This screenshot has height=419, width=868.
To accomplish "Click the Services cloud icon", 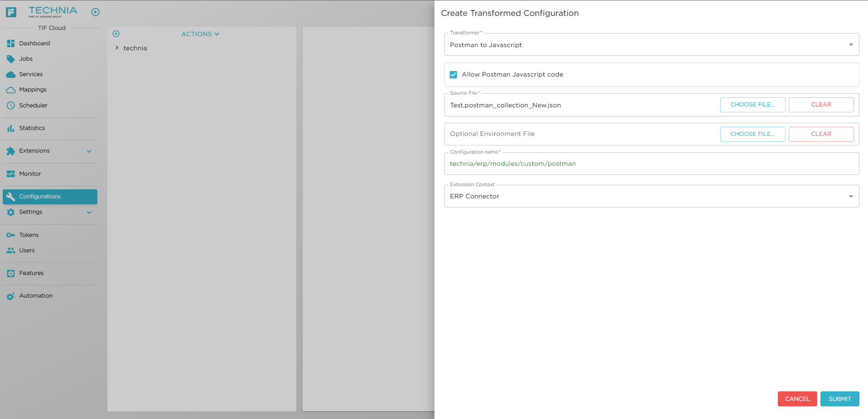I will tap(11, 74).
